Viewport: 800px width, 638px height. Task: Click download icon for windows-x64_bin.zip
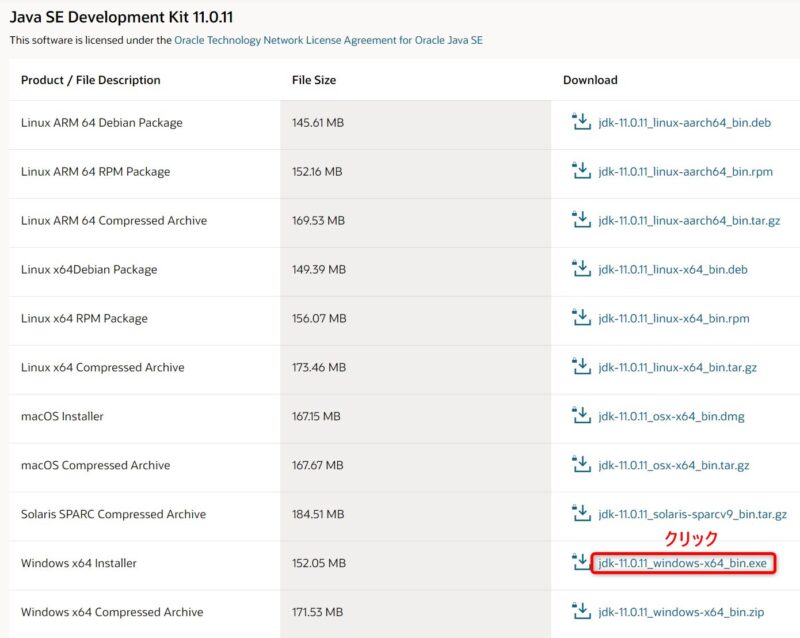click(x=581, y=611)
